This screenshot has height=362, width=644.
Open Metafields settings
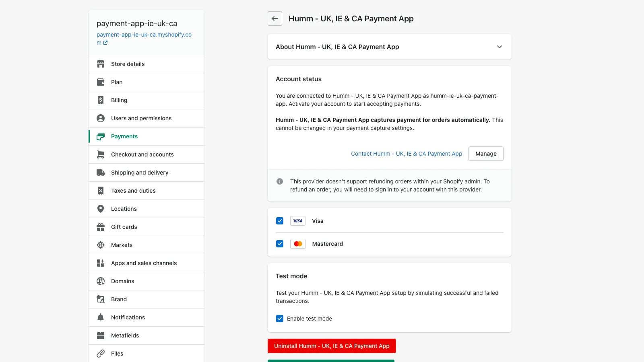tap(147, 335)
